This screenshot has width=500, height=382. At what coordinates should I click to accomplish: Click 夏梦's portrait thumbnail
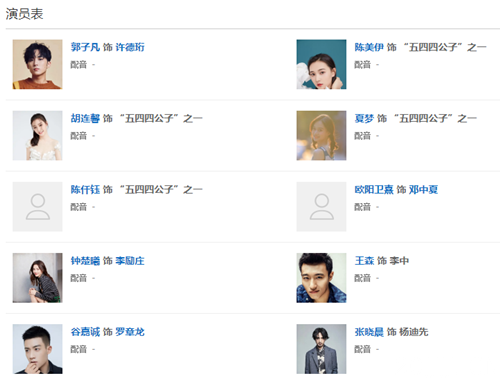pos(321,136)
